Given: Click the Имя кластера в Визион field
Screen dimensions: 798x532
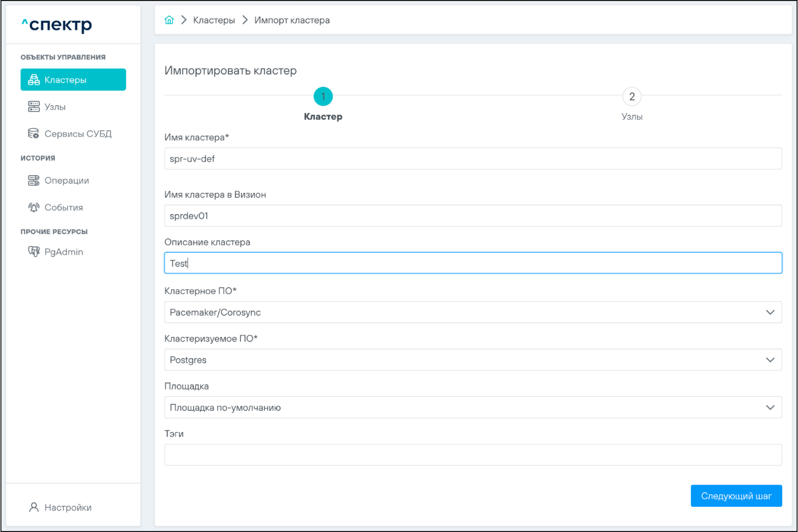Looking at the screenshot, I should coord(473,216).
